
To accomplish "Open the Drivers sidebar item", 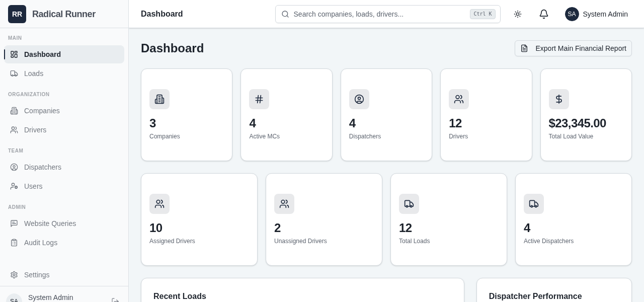I will [64, 130].
